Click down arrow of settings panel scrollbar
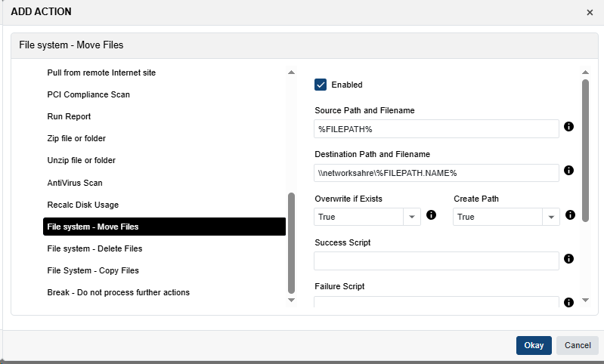 coord(584,301)
